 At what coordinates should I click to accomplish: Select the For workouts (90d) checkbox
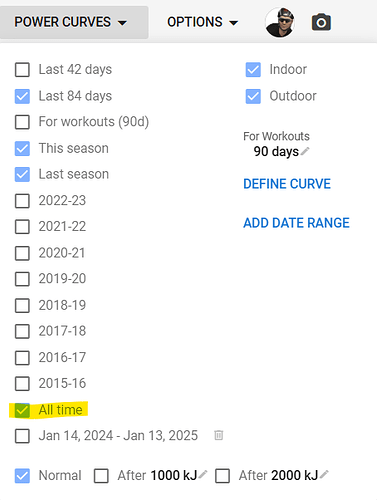click(x=22, y=122)
